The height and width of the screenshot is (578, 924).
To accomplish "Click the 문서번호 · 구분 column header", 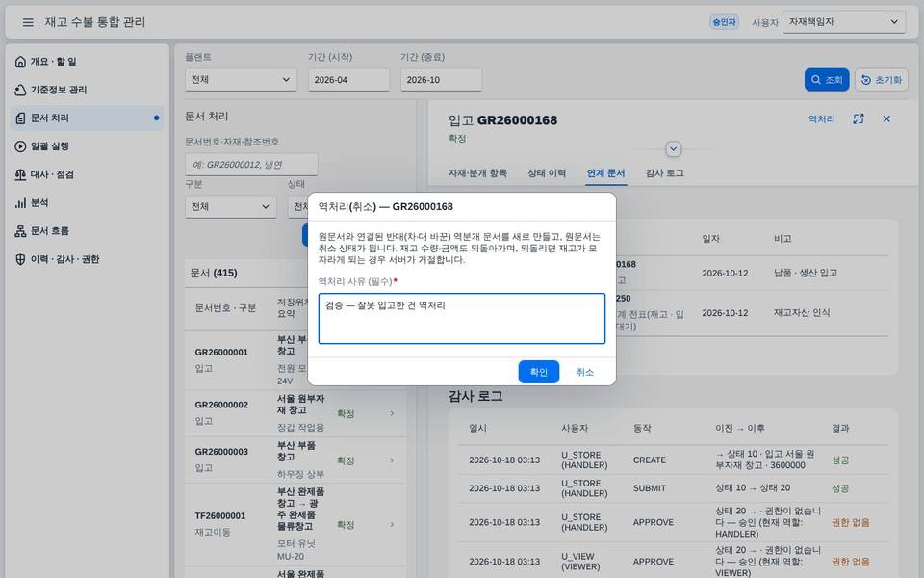I will pyautogui.click(x=225, y=308).
